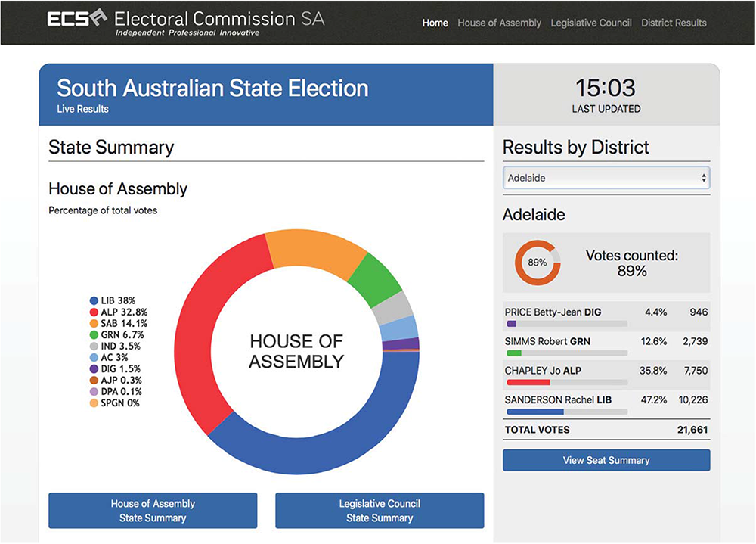Image resolution: width=756 pixels, height=544 pixels.
Task: Open the Adelaide district dropdown
Action: 606,179
